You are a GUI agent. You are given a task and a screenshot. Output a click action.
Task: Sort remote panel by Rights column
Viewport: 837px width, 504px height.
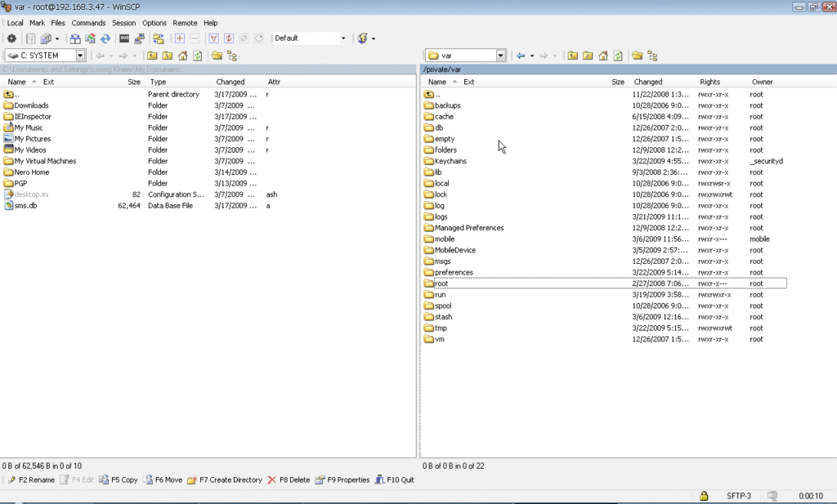coord(710,82)
